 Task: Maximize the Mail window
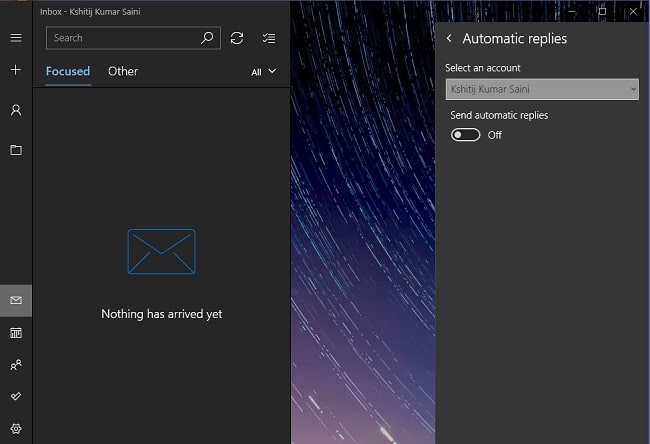[602, 12]
